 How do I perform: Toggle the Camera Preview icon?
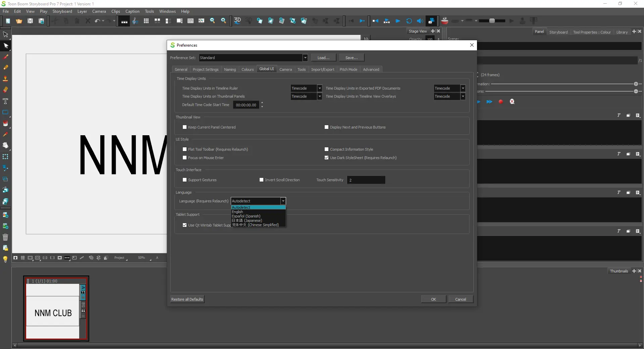click(x=431, y=21)
